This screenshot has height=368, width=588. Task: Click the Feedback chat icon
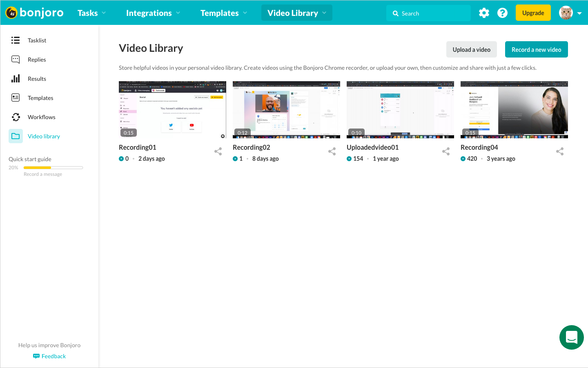click(x=36, y=356)
